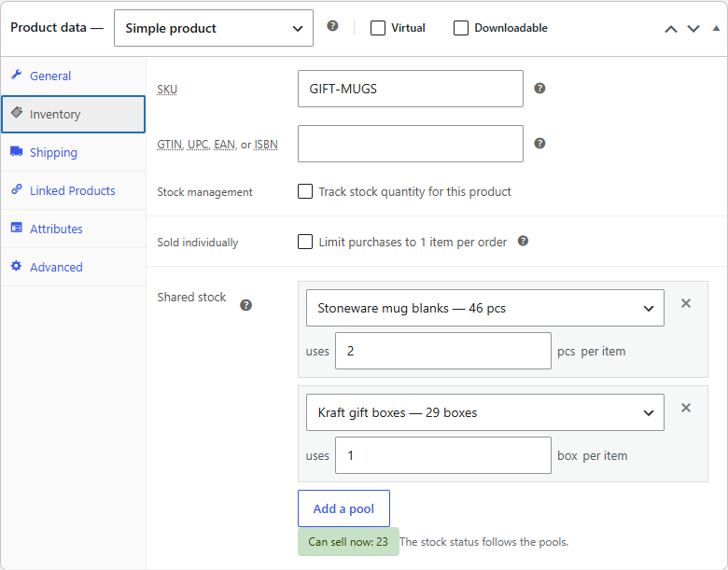Open the Shipping tab
This screenshot has height=570, width=728.
click(74, 152)
